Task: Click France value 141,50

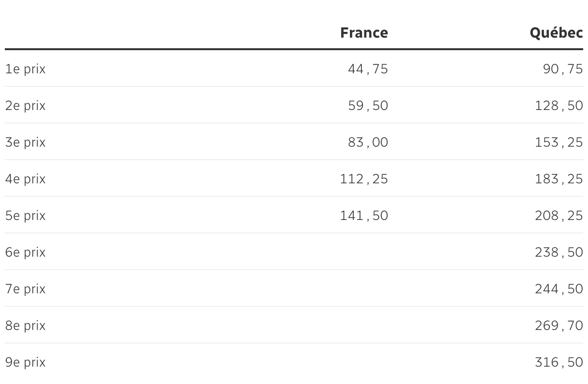Action: [364, 216]
